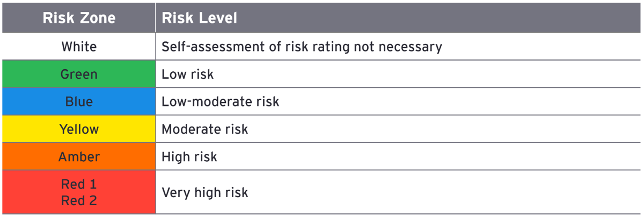The height and width of the screenshot is (217, 644).
Task: Click the Green risk zone swatch
Action: tap(79, 74)
